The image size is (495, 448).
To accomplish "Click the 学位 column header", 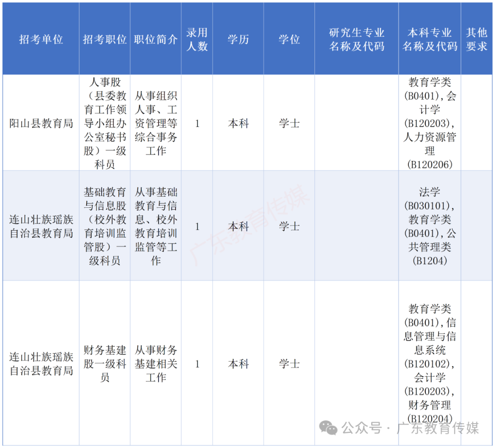I will pyautogui.click(x=288, y=39).
